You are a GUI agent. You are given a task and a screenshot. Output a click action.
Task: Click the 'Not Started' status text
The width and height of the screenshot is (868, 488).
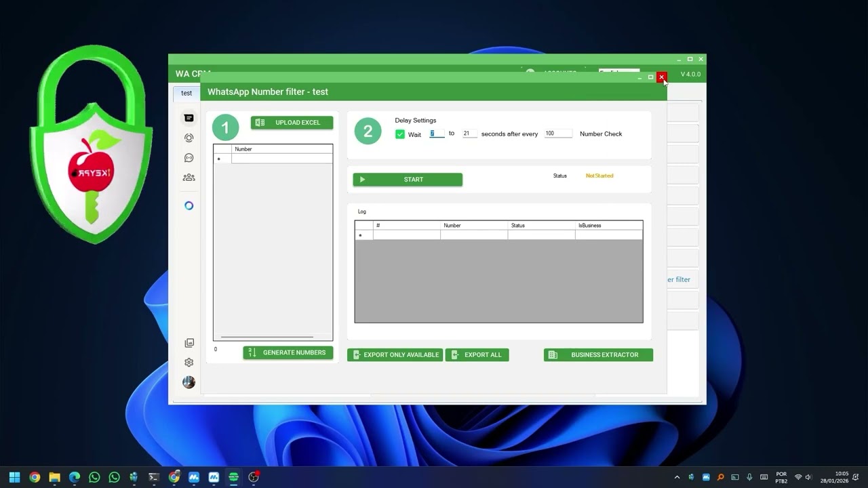point(599,176)
